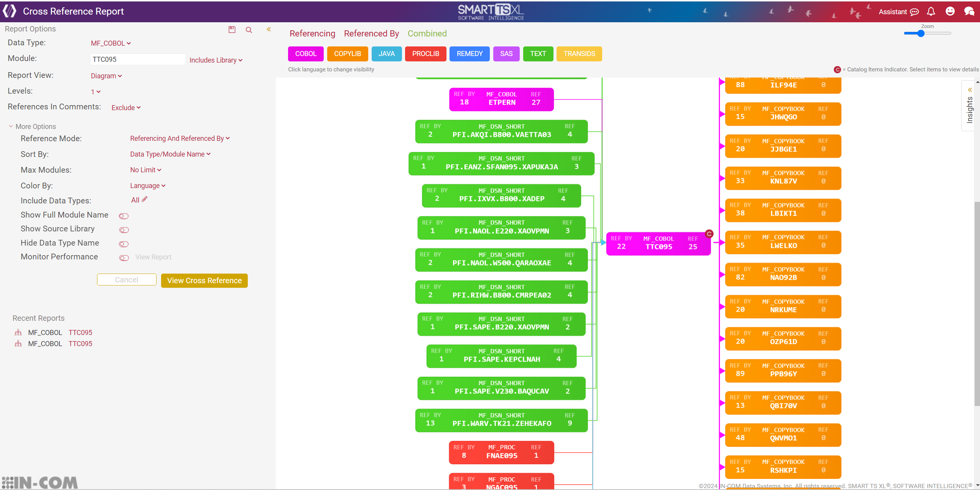The image size is (980, 490).
Task: Enable Monitor Performance
Action: [124, 258]
